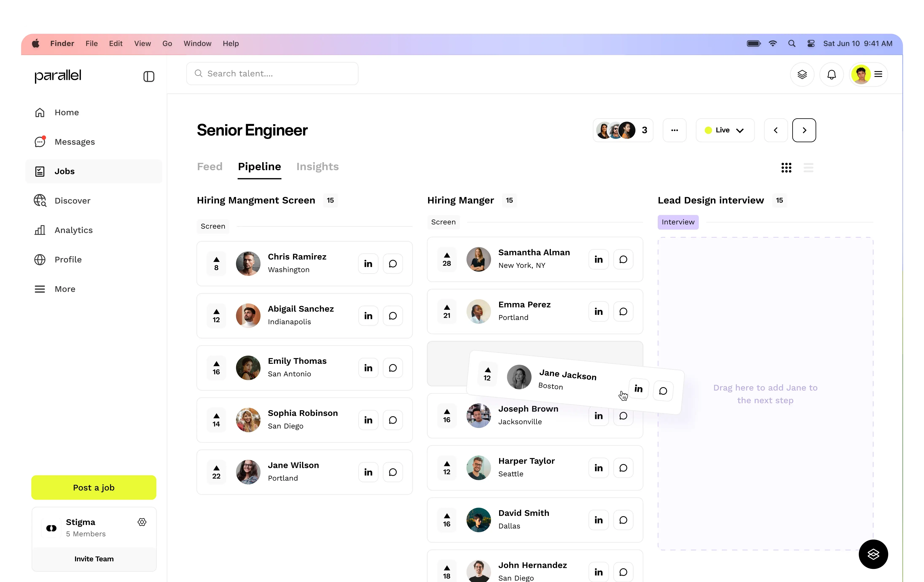The width and height of the screenshot is (924, 582).
Task: Click the Interview stage tag
Action: click(678, 222)
